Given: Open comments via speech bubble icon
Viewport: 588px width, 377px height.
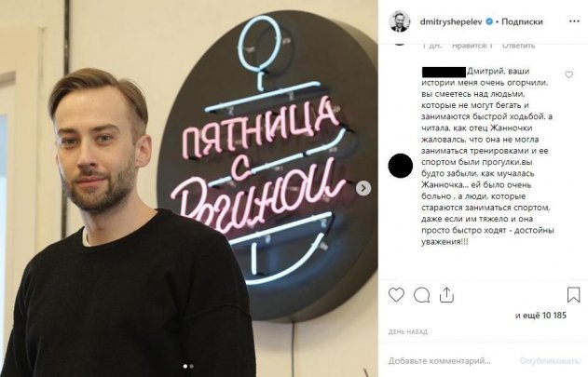Looking at the screenshot, I should (421, 295).
